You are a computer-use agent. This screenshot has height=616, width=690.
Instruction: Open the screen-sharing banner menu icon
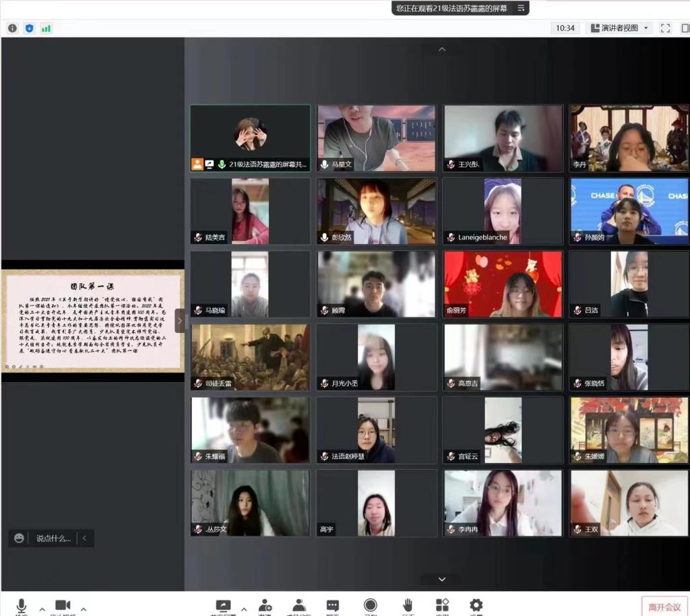click(x=520, y=9)
